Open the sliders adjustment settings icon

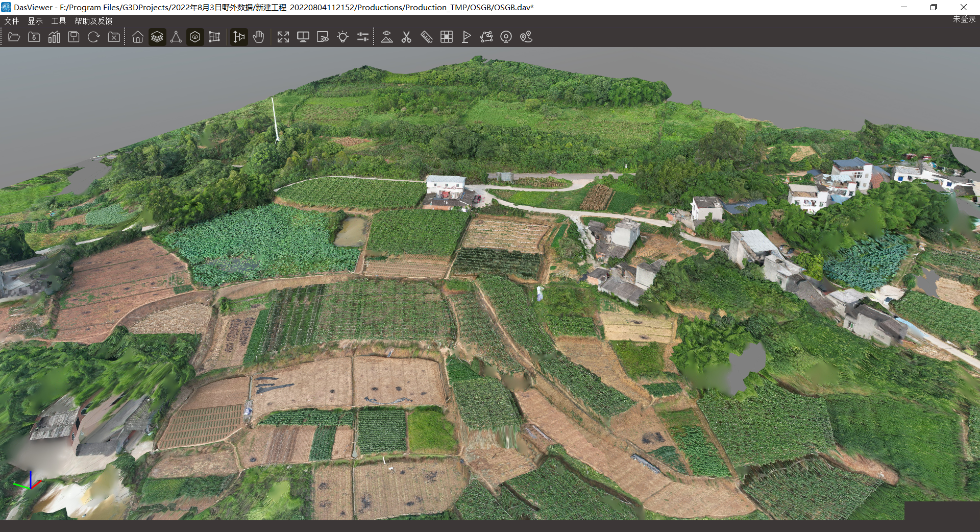click(363, 37)
